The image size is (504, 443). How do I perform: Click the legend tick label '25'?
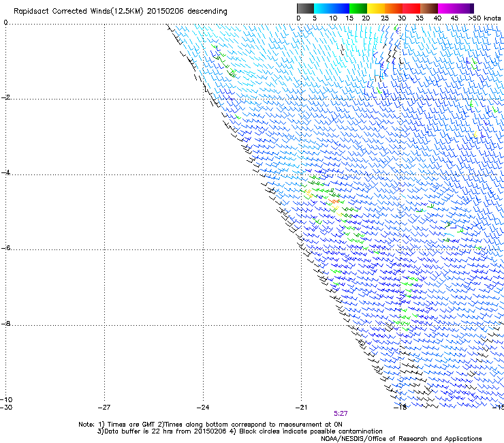385,18
